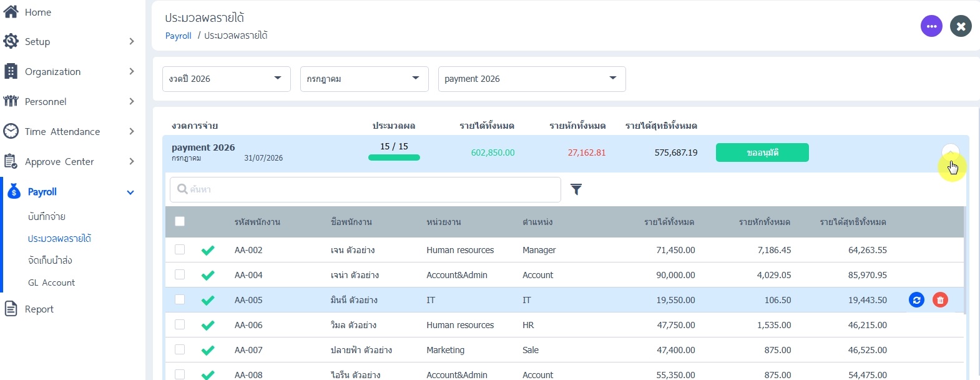
Task: Sort by ชื่อพนักงาน column header
Action: click(x=351, y=222)
